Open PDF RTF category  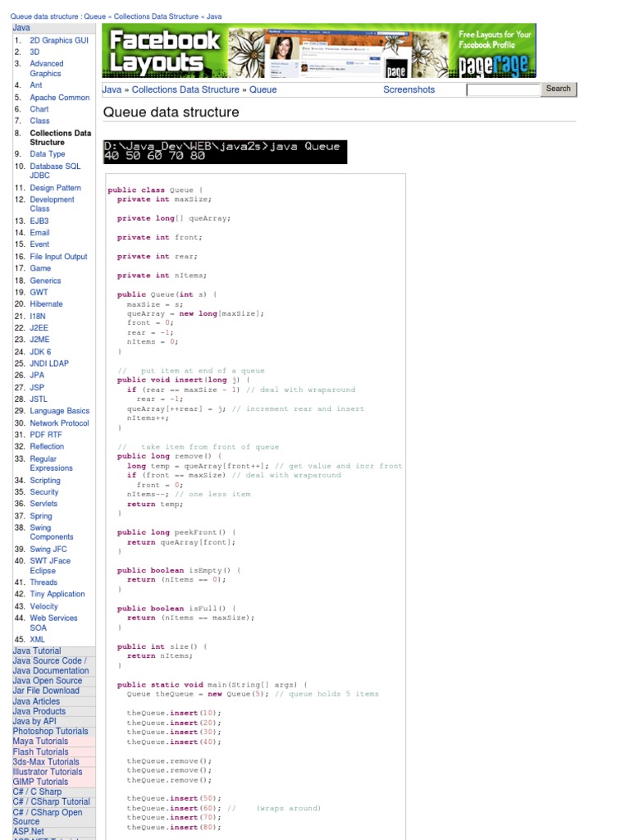(x=46, y=435)
